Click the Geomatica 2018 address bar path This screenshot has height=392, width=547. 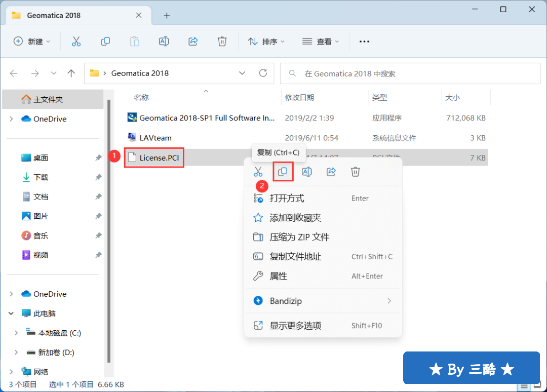140,73
